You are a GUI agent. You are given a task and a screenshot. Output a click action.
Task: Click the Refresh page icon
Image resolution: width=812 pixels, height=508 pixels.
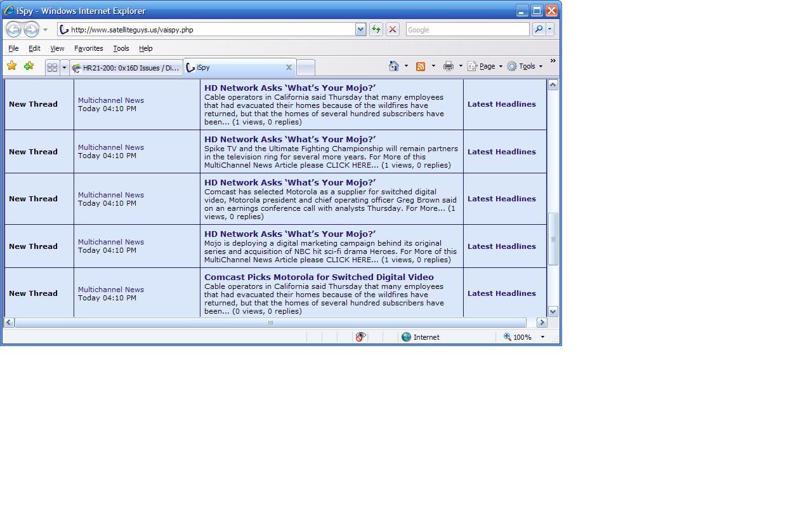(376, 29)
